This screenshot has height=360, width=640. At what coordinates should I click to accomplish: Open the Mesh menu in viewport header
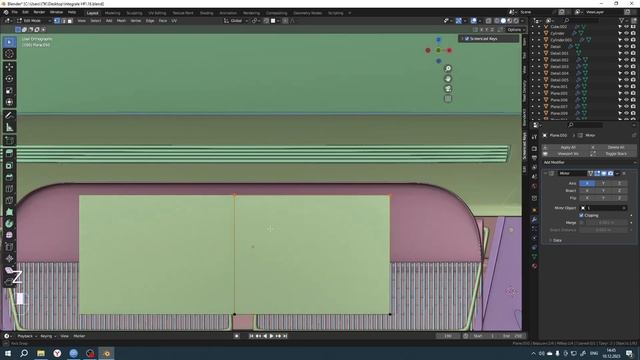pyautogui.click(x=121, y=20)
